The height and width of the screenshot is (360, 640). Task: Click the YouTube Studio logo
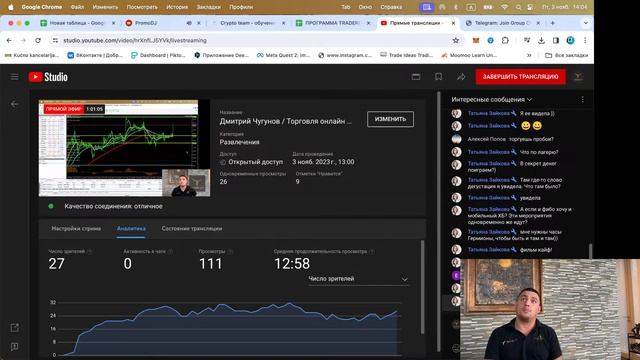point(48,77)
